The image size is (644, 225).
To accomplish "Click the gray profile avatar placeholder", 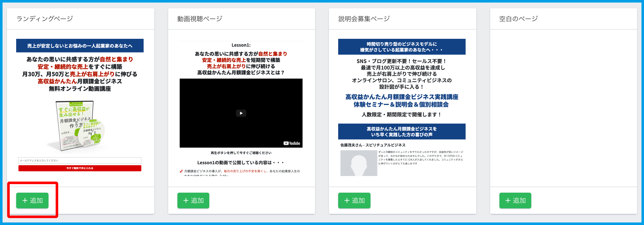I will point(358,163).
